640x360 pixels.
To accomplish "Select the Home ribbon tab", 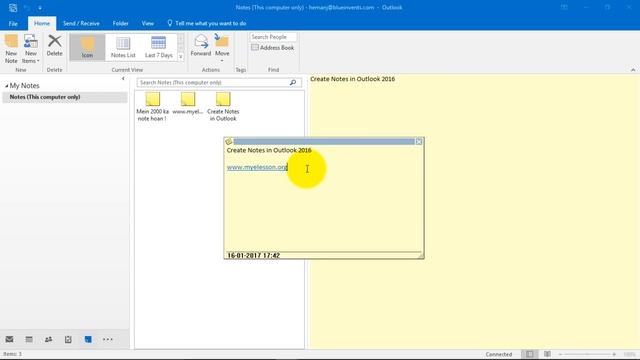I will [x=42, y=24].
